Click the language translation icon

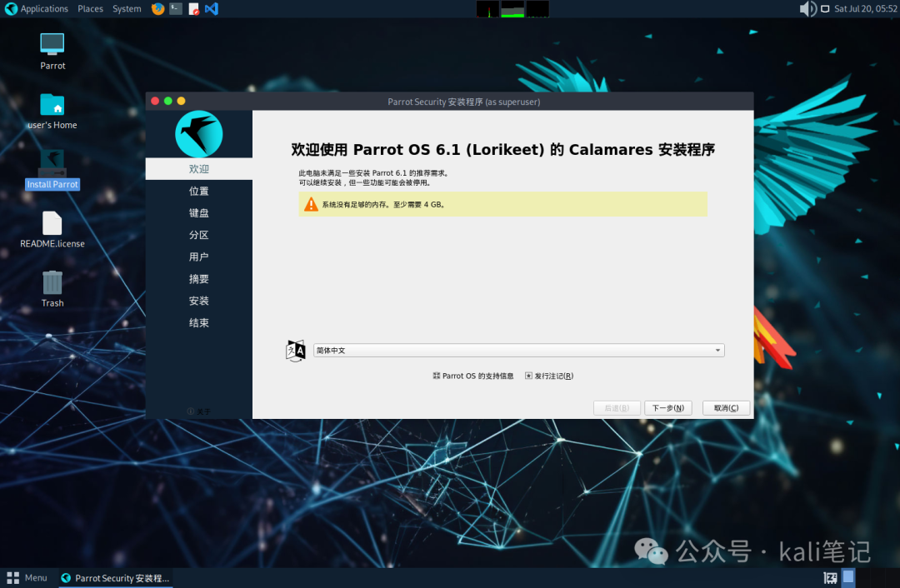296,350
